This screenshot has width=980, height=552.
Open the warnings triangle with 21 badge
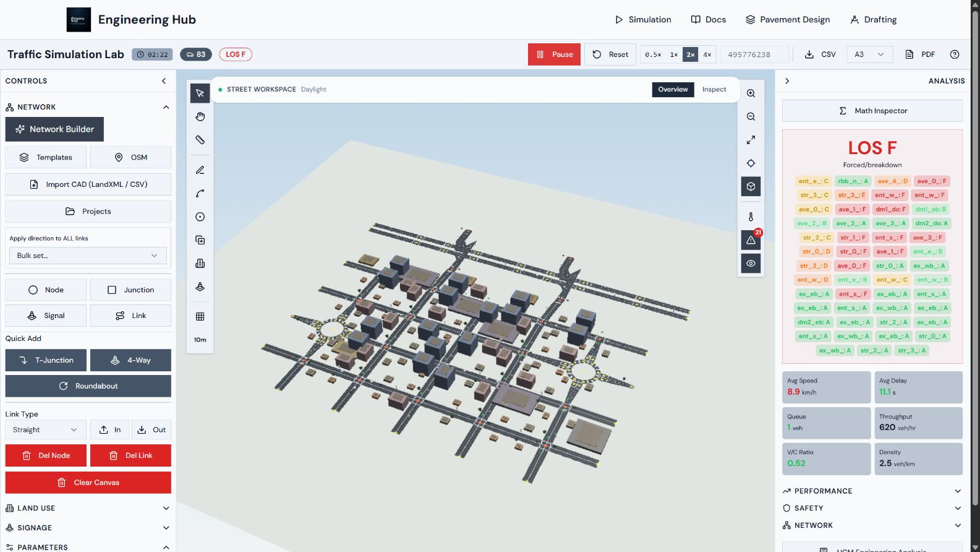751,240
